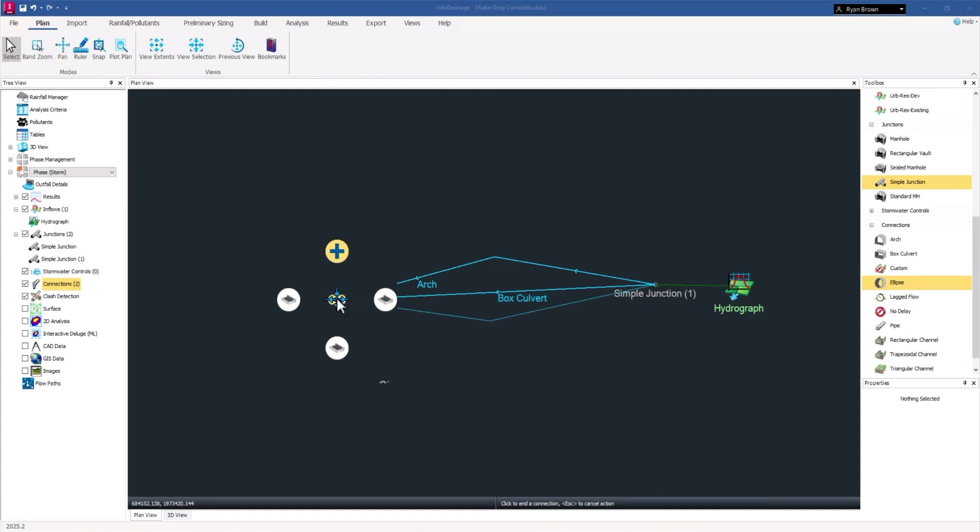Enable the Surface layer checkbox
Image resolution: width=980 pixels, height=532 pixels.
pyautogui.click(x=25, y=309)
